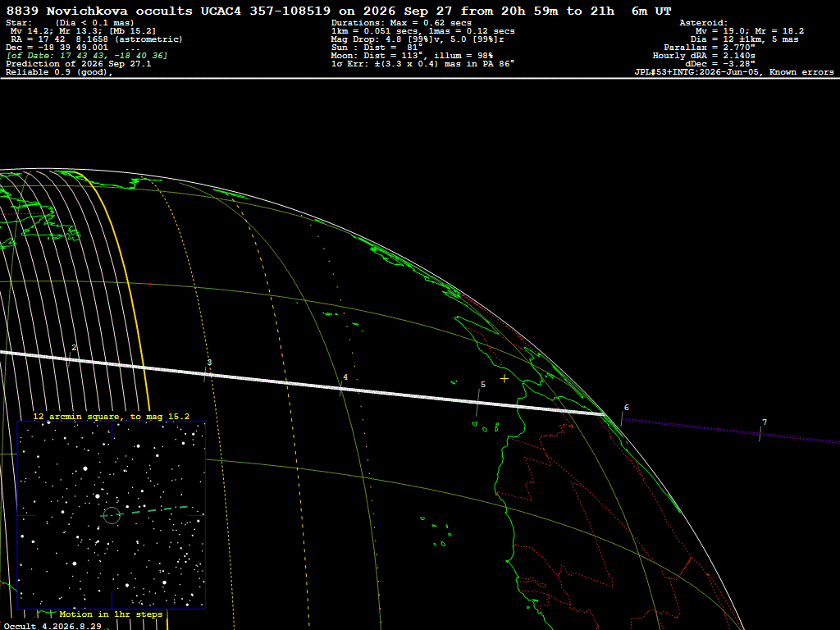The image size is (840, 630).
Task: Click the event title '8839 Novichkova occults' heading
Action: click(99, 11)
